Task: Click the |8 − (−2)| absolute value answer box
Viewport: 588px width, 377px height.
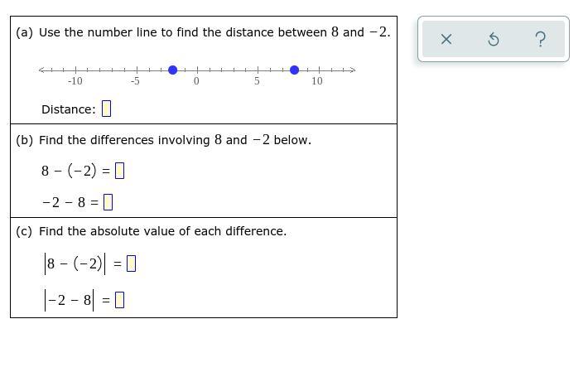Action: [131, 263]
